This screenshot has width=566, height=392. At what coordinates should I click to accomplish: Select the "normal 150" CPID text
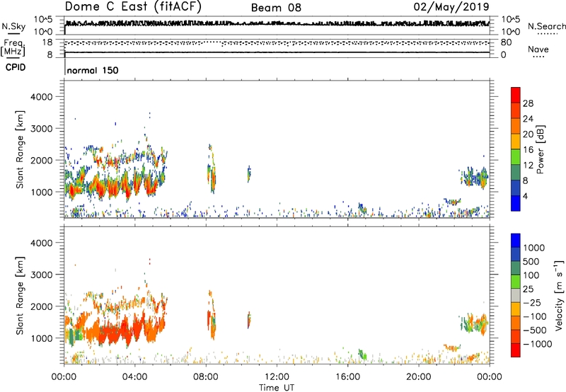pos(93,70)
